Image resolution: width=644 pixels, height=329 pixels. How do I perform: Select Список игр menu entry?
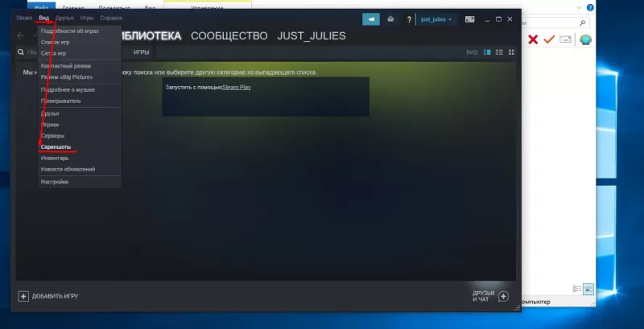tap(79, 43)
